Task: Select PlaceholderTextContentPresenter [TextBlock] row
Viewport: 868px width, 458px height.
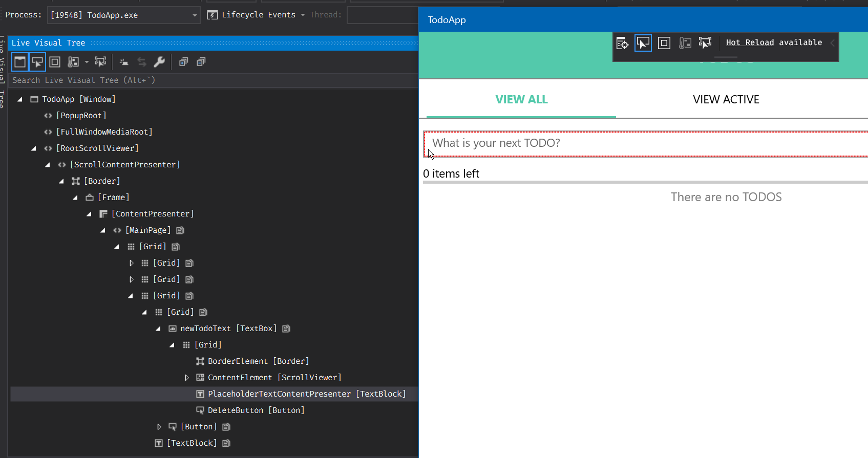Action: coord(214,394)
